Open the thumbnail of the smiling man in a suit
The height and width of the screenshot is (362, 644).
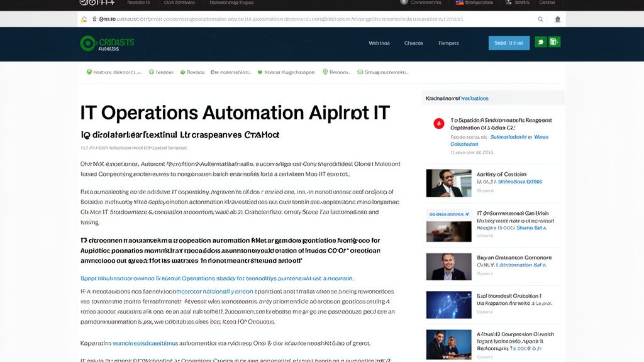(448, 266)
